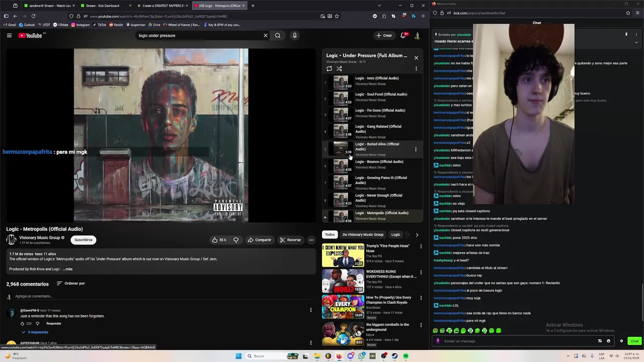Subscribe to Visionary Music Group
Image resolution: width=644 pixels, height=362 pixels.
click(x=84, y=240)
